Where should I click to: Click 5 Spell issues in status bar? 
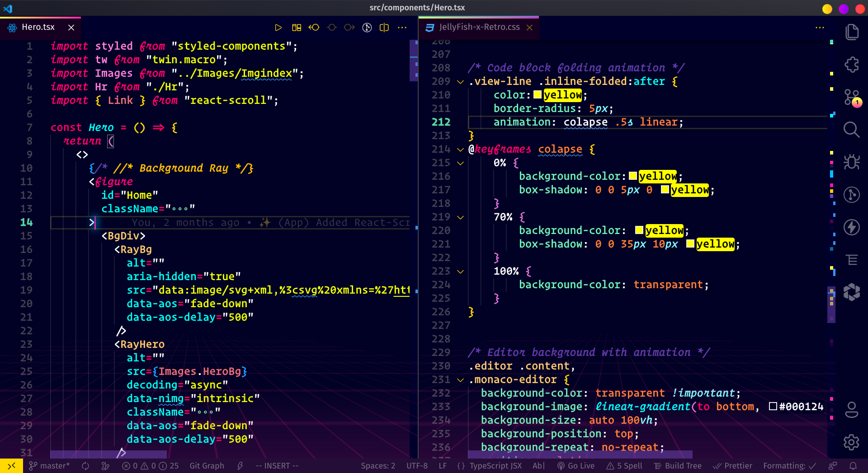pos(624,466)
